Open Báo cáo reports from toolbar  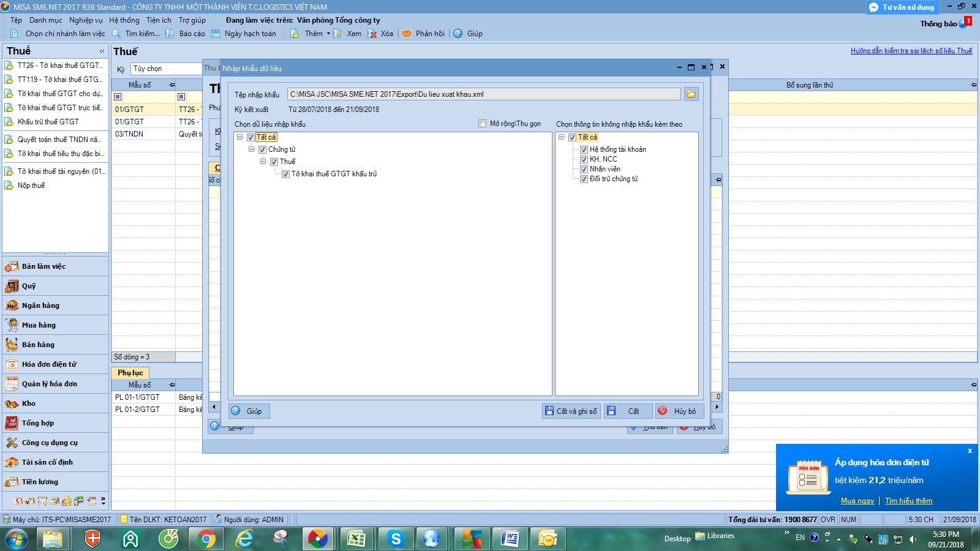tap(186, 34)
